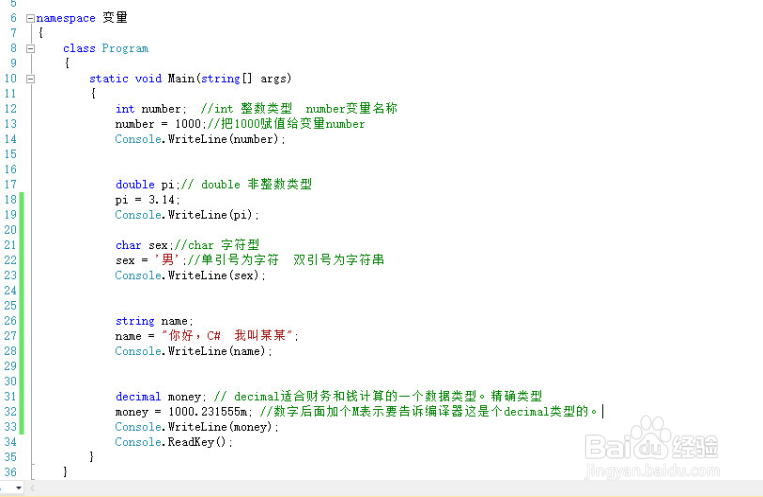Click line number 24 in the gutter

click(x=10, y=291)
